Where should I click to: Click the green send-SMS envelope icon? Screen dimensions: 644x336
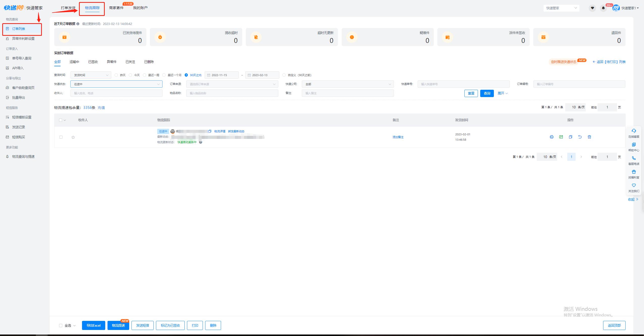(x=561, y=137)
